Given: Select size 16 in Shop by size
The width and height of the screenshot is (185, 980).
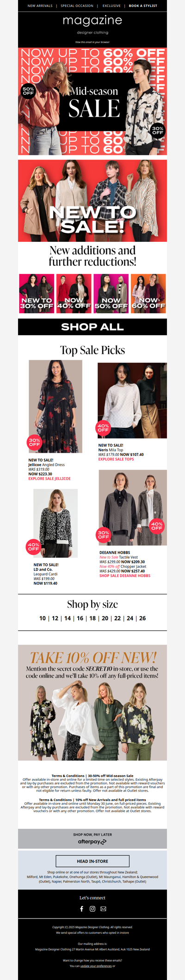Looking at the screenshot, I should [x=80, y=618].
